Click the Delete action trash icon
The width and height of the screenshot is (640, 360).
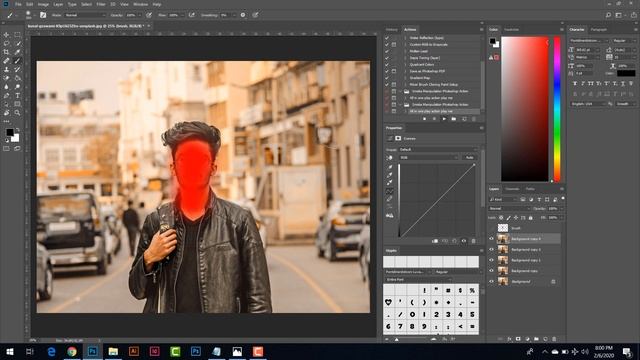point(474,119)
